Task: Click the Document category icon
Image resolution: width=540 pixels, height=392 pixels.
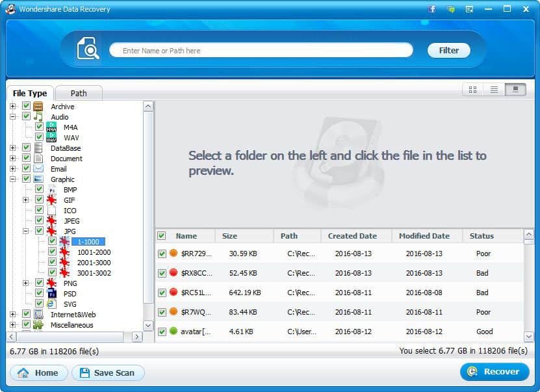Action: (38, 158)
